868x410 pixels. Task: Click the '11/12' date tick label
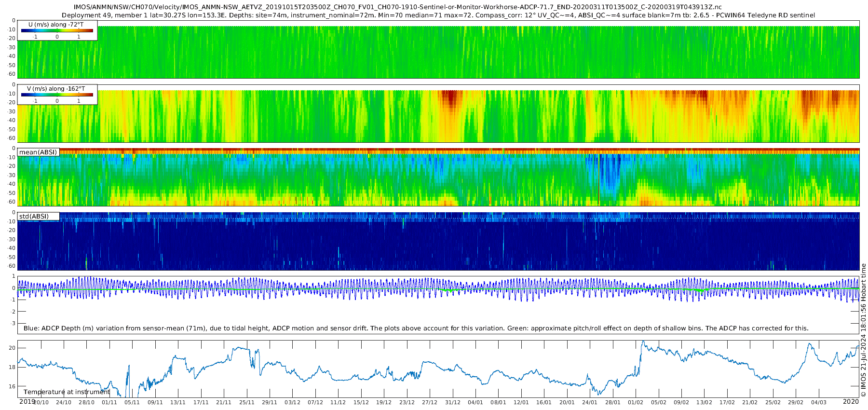338,402
